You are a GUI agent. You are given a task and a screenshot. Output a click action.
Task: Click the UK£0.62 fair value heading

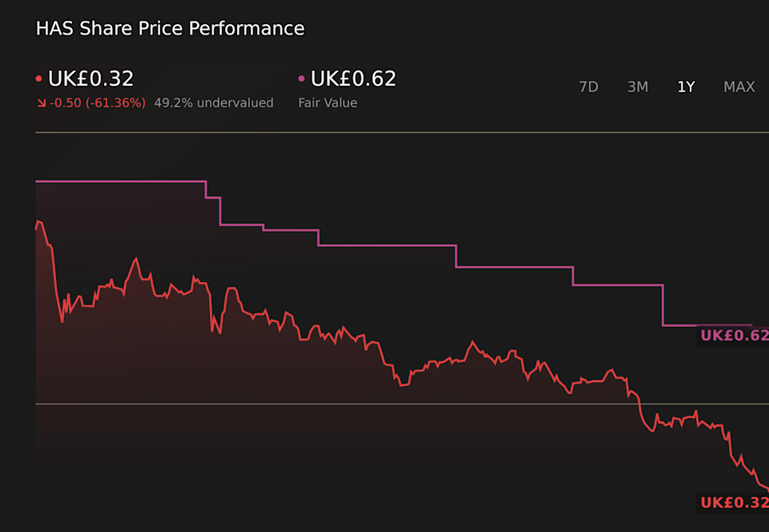[353, 79]
